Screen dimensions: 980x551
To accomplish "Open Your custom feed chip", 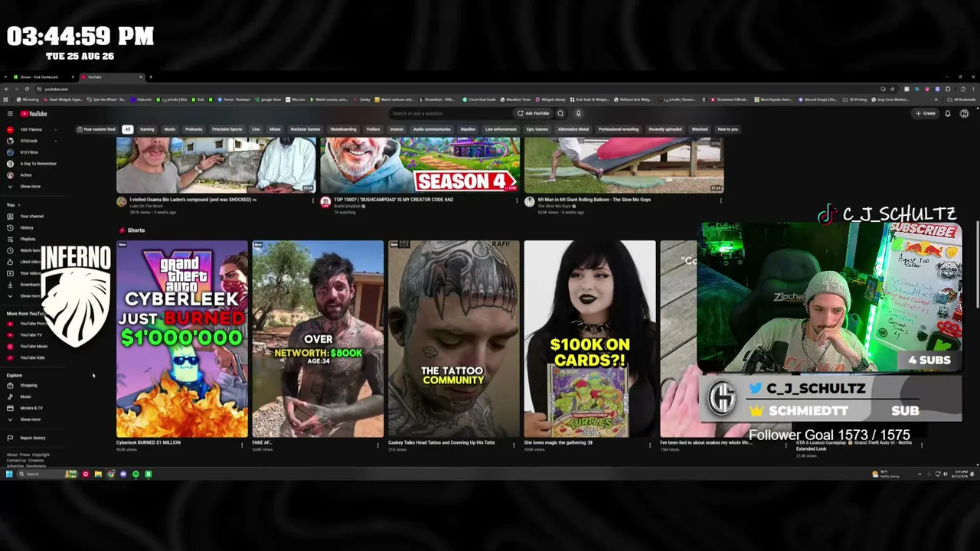I will pyautogui.click(x=96, y=129).
